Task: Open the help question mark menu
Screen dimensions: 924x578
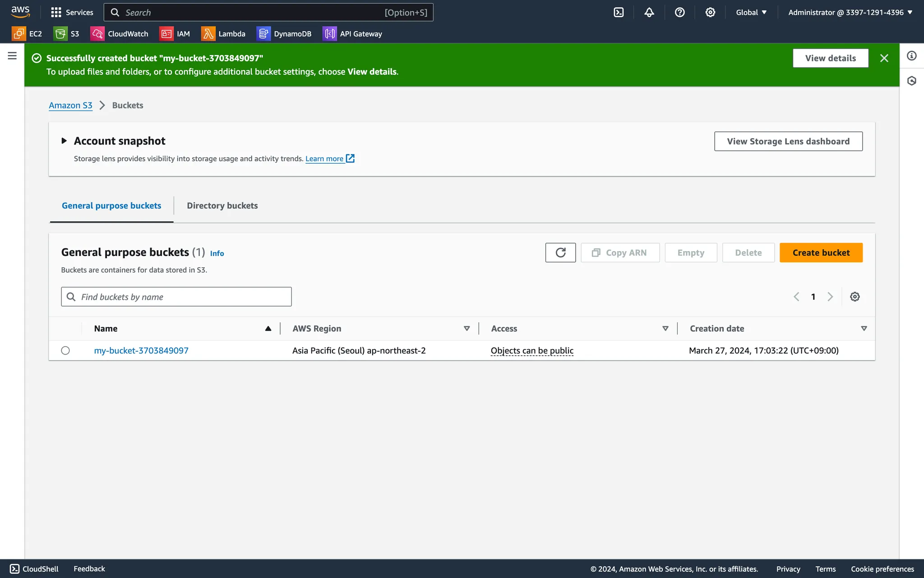Action: [679, 12]
